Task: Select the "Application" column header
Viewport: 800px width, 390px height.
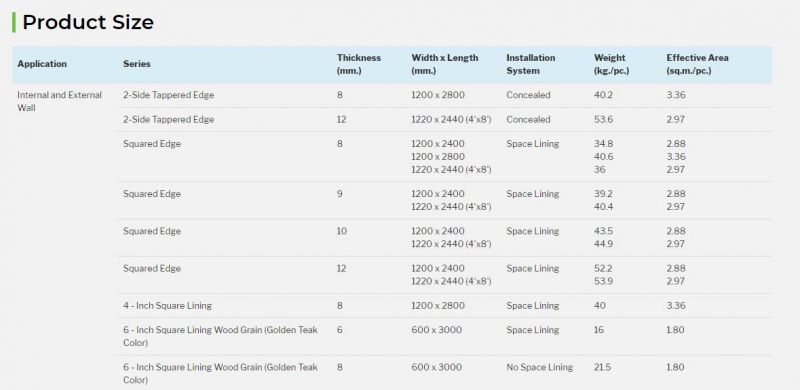Action: [42, 64]
